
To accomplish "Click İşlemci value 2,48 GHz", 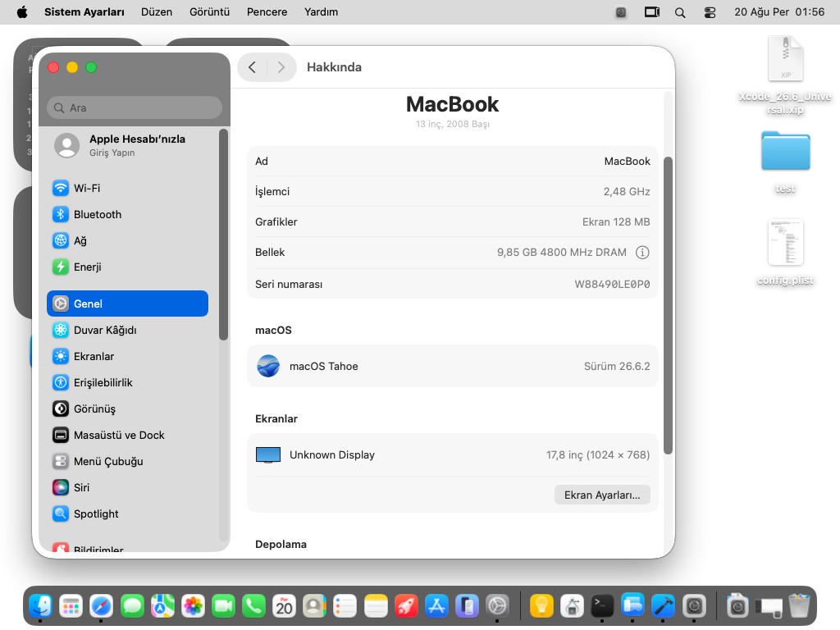I will coord(626,192).
